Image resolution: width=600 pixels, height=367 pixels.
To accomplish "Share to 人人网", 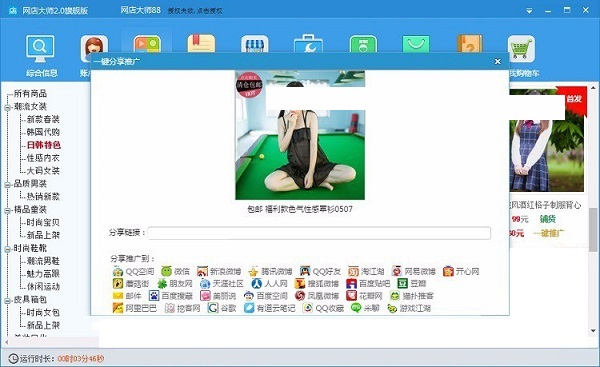I will point(269,284).
